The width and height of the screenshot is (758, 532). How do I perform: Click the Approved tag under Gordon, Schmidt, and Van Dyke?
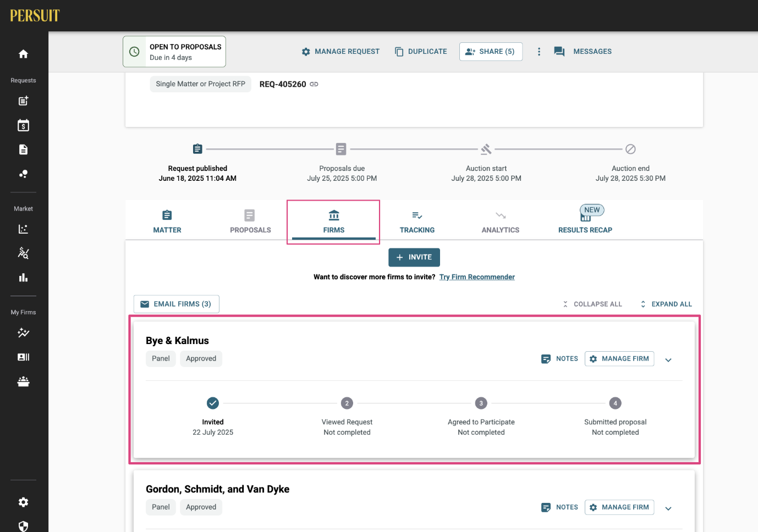pyautogui.click(x=201, y=507)
